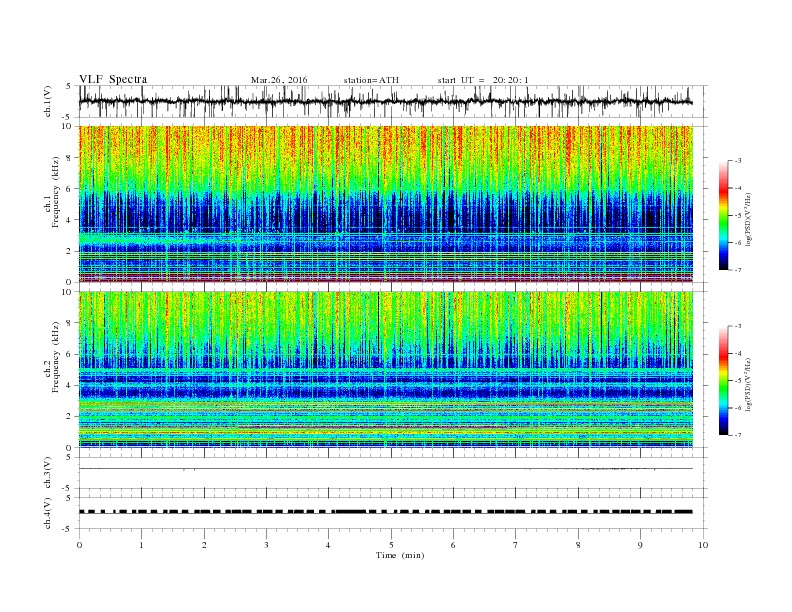Click time axis tick label "9"
Image resolution: width=792 pixels, height=612 pixels.
coord(640,545)
